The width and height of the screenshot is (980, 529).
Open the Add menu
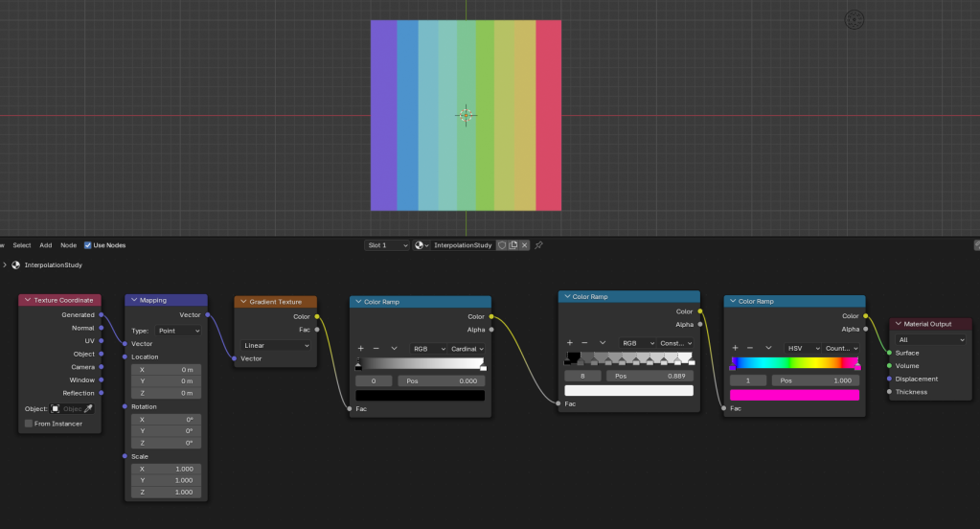point(46,245)
